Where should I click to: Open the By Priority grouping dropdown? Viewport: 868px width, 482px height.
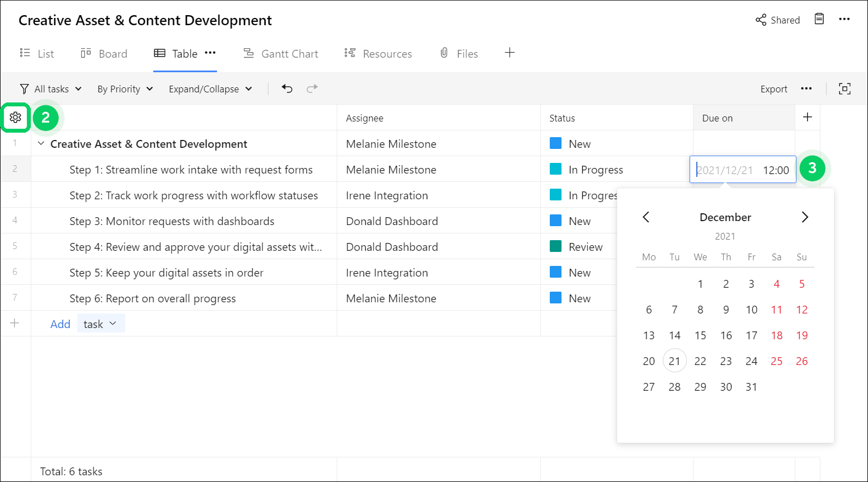tap(124, 88)
